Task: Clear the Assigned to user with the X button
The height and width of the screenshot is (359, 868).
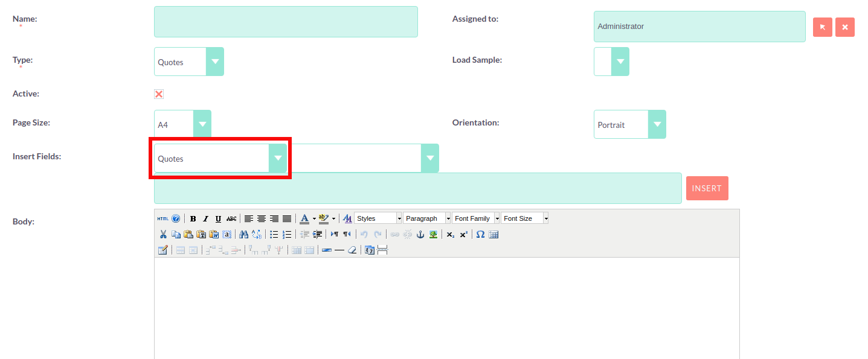Action: [844, 27]
